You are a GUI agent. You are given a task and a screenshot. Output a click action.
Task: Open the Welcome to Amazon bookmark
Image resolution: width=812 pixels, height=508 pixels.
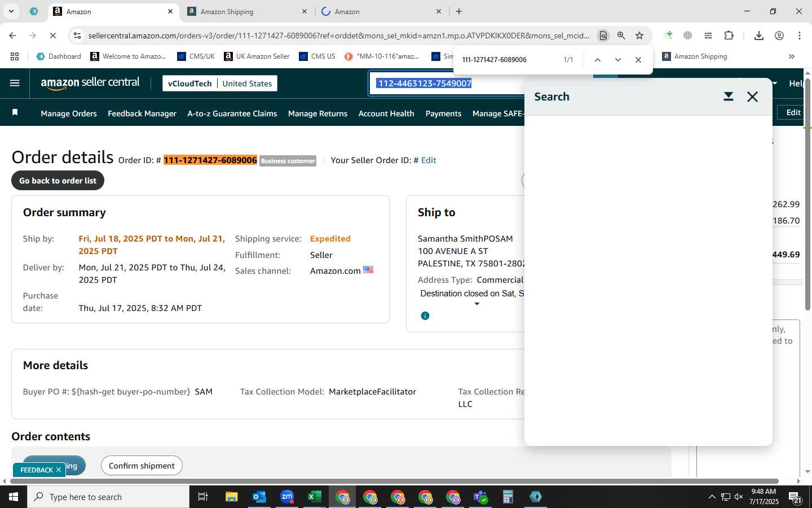coord(128,56)
